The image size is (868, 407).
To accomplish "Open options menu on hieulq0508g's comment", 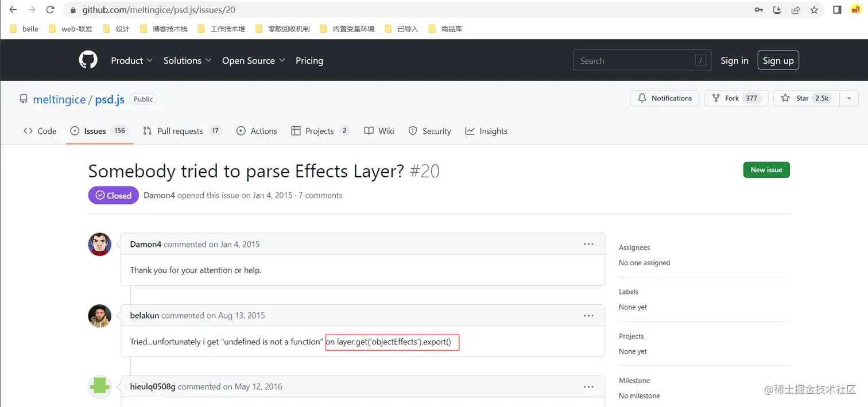I will (x=588, y=386).
